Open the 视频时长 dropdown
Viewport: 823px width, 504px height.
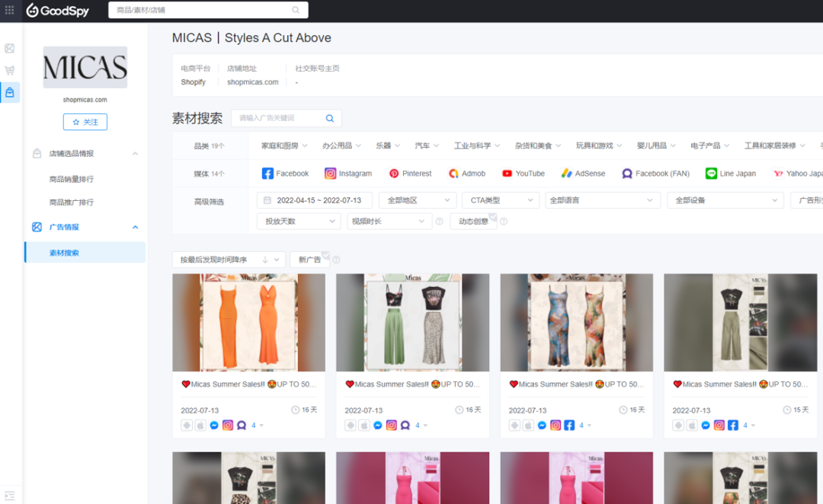(389, 222)
